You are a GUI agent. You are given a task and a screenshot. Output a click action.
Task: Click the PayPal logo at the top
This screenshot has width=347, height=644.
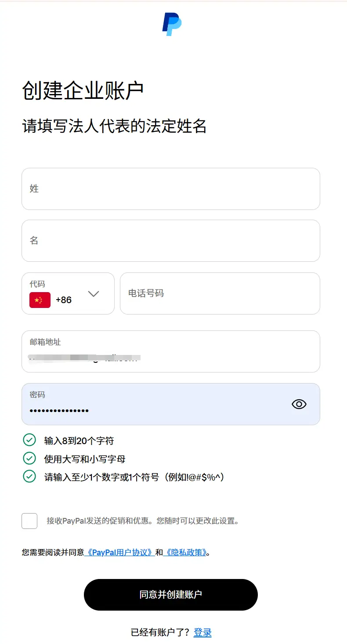(171, 25)
